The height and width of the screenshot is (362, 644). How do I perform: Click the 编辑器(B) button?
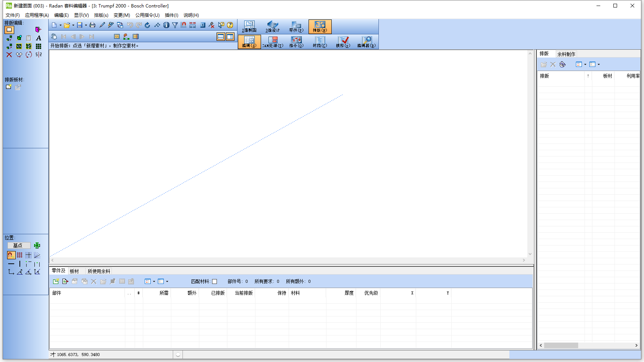coord(367,42)
